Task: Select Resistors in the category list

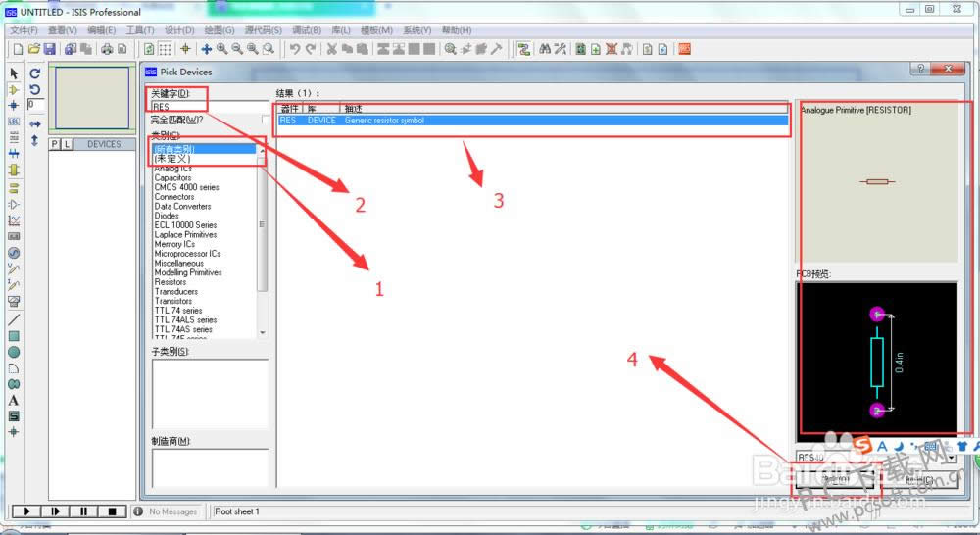Action: pos(171,282)
